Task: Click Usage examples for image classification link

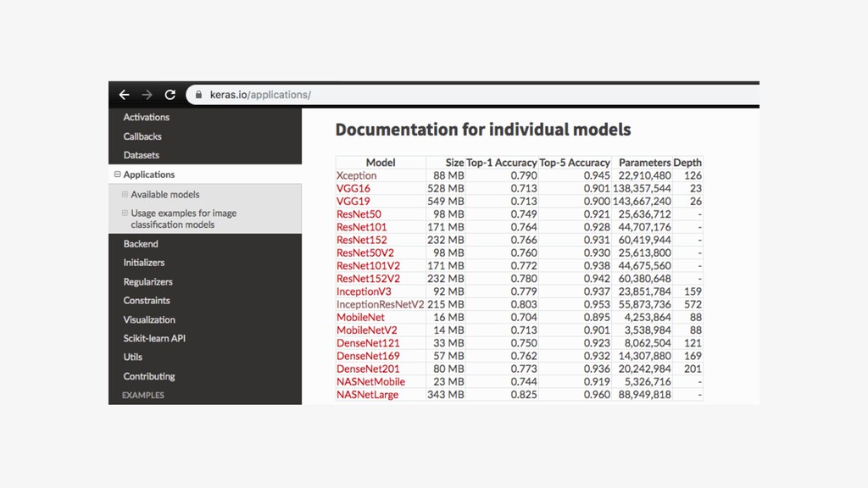Action: 183,219
